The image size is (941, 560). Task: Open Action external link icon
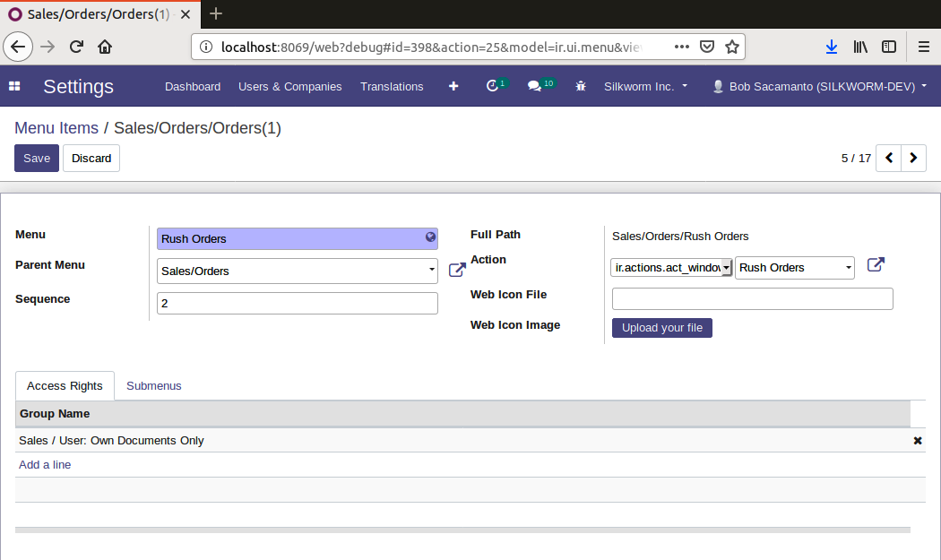876,264
